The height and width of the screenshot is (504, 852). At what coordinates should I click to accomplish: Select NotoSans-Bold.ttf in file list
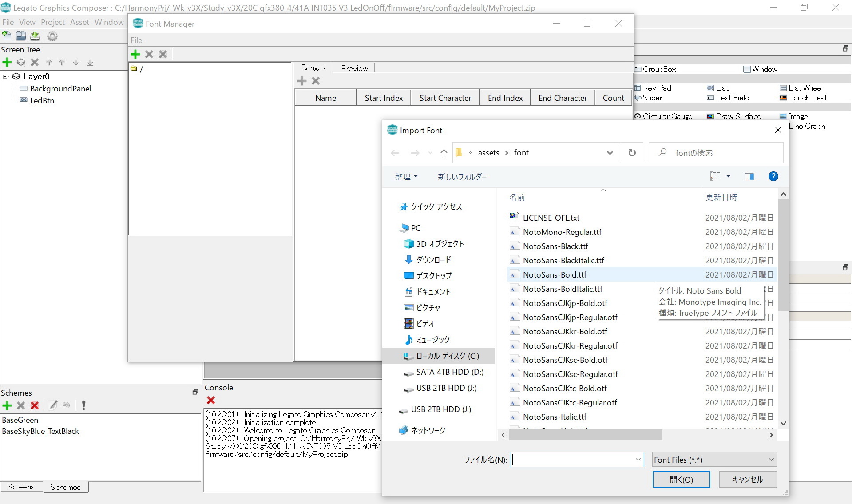pos(555,274)
